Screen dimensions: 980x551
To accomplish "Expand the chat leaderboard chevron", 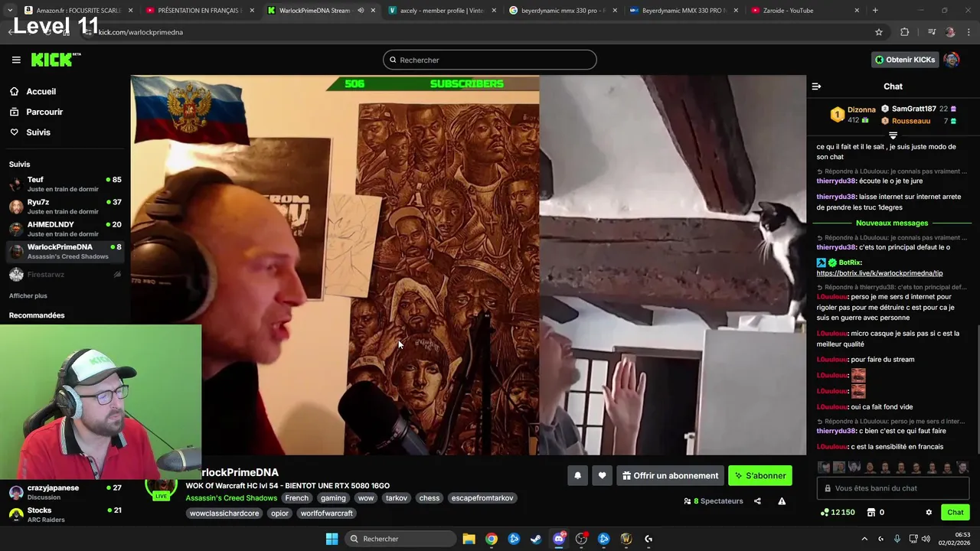I will 893,135.
